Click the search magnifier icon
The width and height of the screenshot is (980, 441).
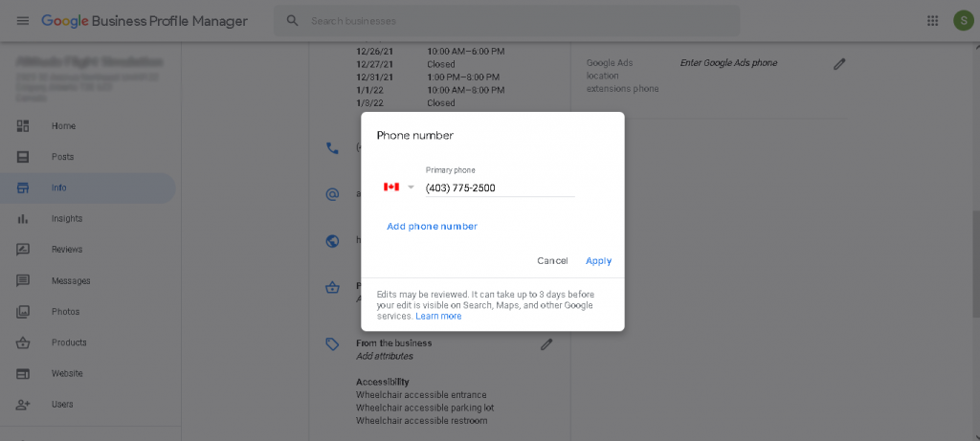tap(293, 21)
